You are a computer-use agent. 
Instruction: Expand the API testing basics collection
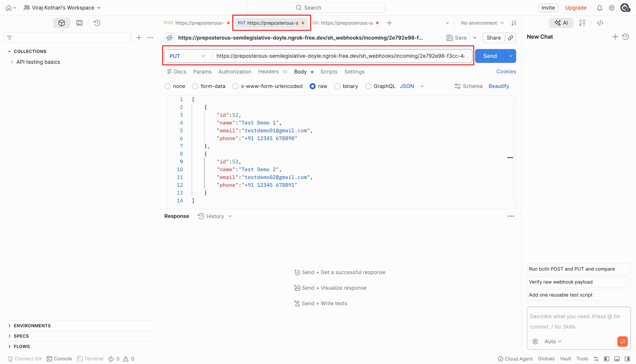pyautogui.click(x=12, y=62)
